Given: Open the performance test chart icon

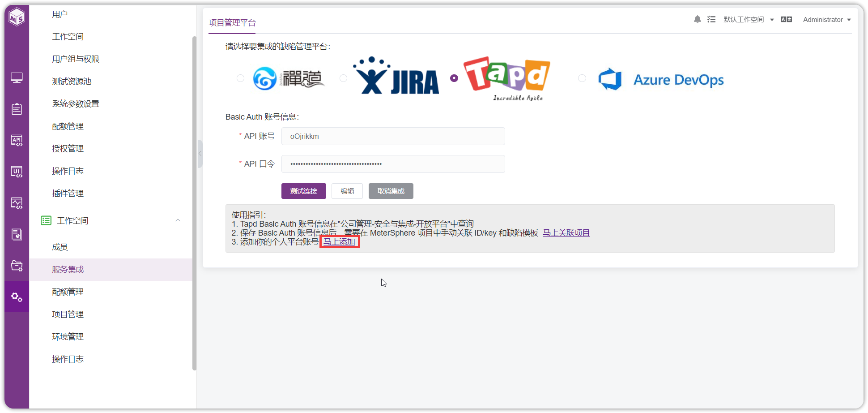Looking at the screenshot, I should tap(17, 203).
